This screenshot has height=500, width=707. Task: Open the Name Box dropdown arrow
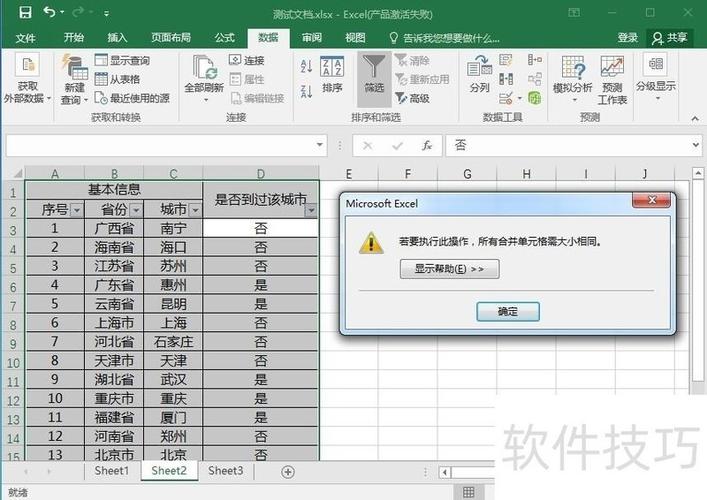320,145
